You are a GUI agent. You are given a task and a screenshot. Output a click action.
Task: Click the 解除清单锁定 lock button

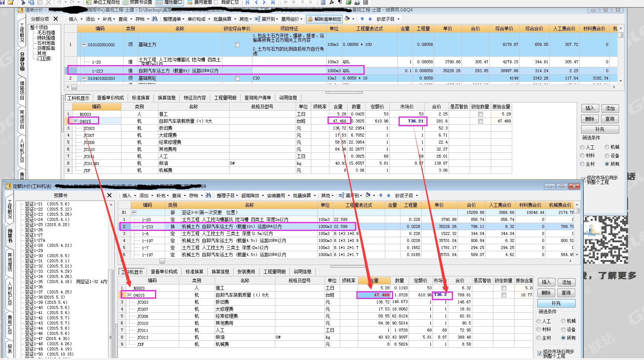[325, 19]
